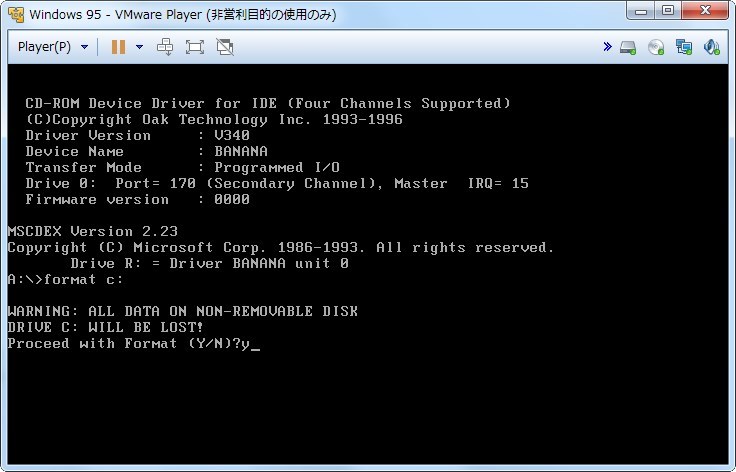736x472 pixels.
Task: Click the Oak Technology copyright line
Action: click(214, 120)
